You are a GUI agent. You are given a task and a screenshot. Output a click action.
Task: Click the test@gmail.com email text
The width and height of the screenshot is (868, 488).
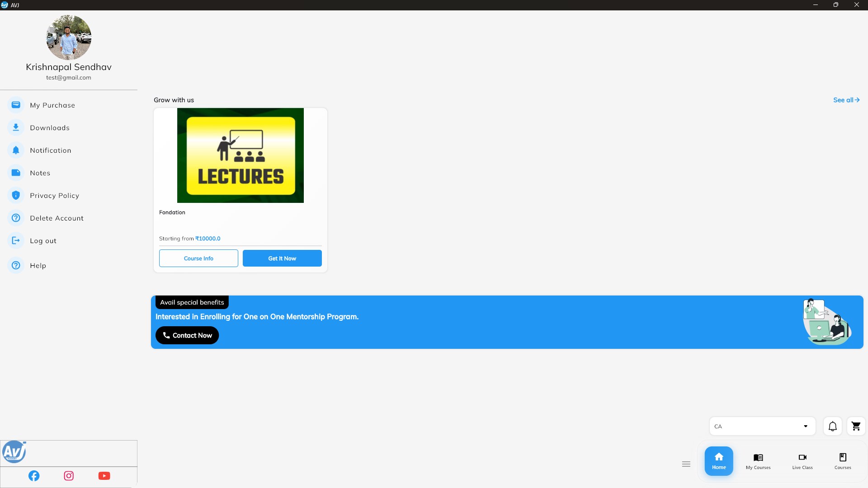click(x=69, y=78)
